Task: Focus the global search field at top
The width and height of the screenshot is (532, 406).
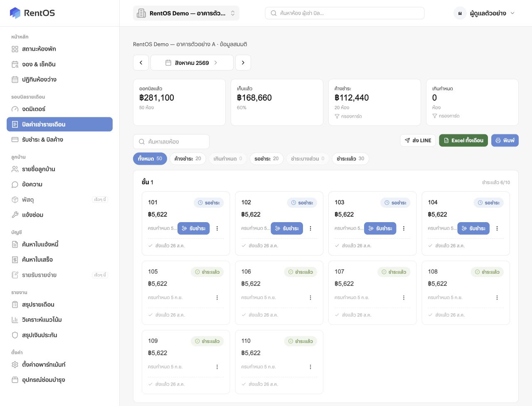Action: point(345,13)
